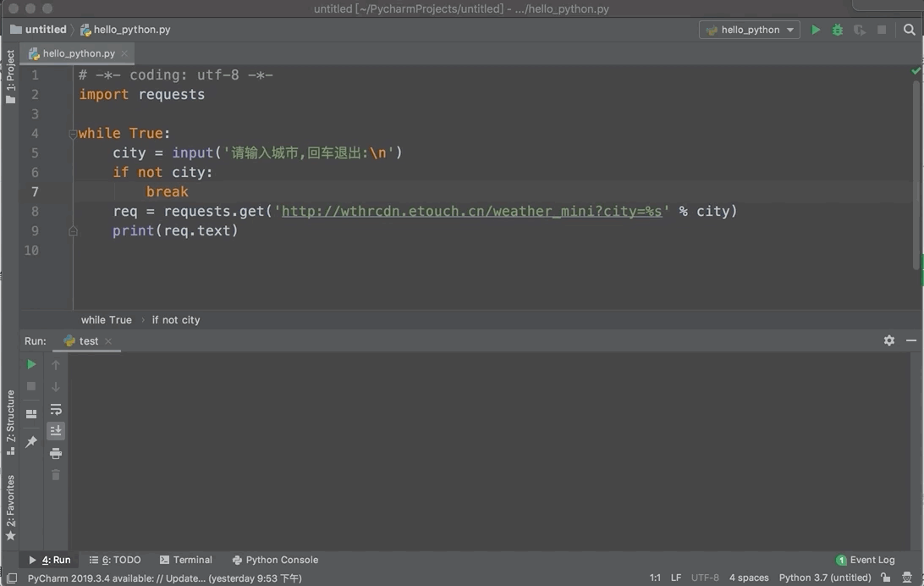The image size is (924, 586).
Task: Open the Python Console tool window
Action: click(275, 560)
